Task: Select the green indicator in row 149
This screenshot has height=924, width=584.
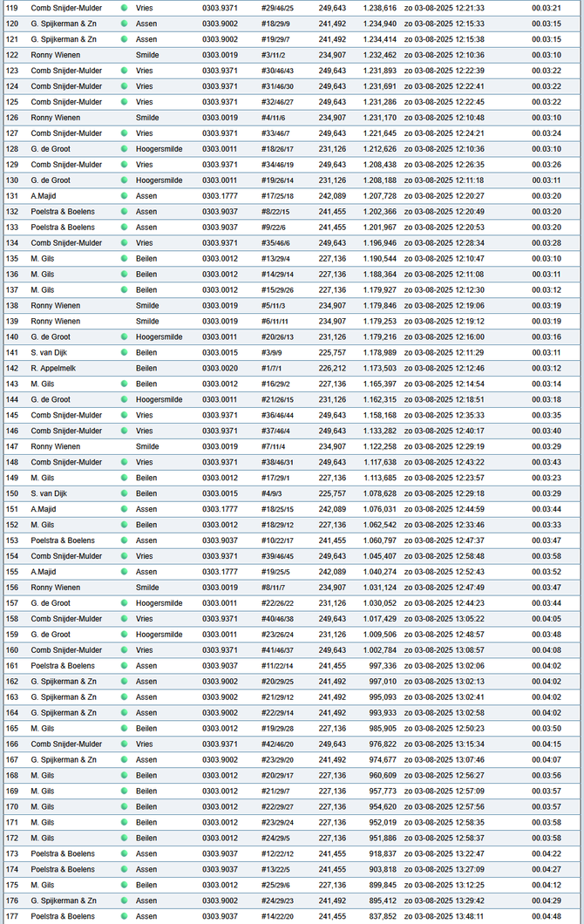Action: pyautogui.click(x=124, y=478)
